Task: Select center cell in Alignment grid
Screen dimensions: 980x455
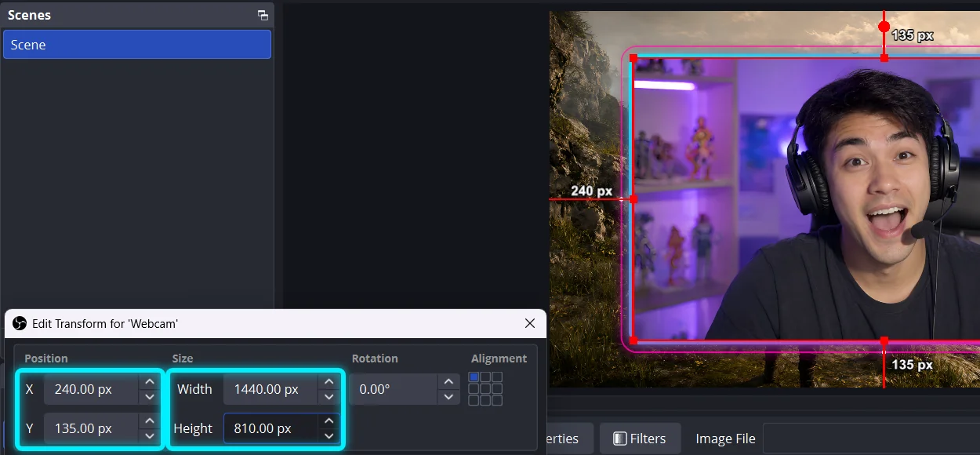Action: [485, 389]
